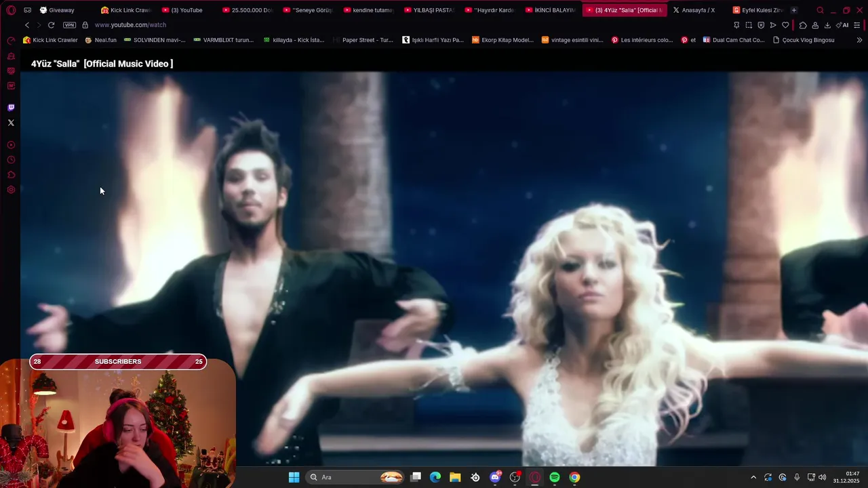Switch to the (3) YouTube tab
Image resolution: width=868 pixels, height=488 pixels.
click(x=186, y=10)
